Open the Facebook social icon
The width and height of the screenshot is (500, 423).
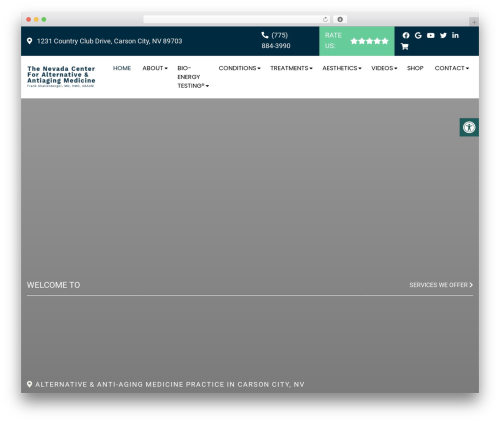[x=406, y=35]
